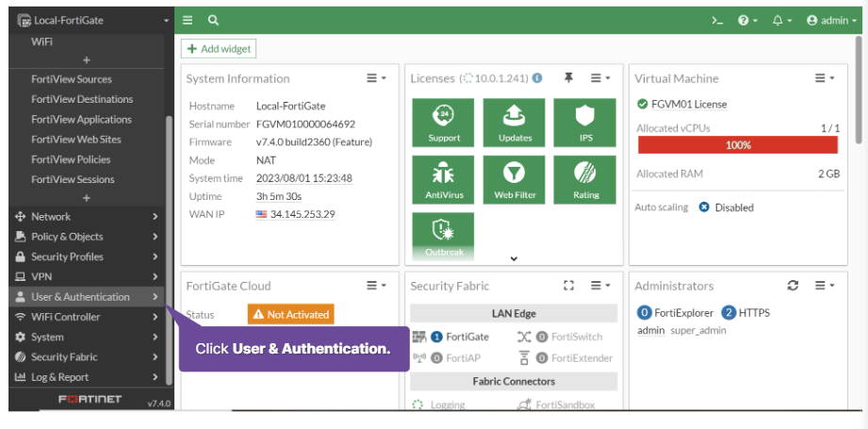The height and width of the screenshot is (429, 868).
Task: Click the Uptime 3h 5m 30s value
Action: coord(278,196)
